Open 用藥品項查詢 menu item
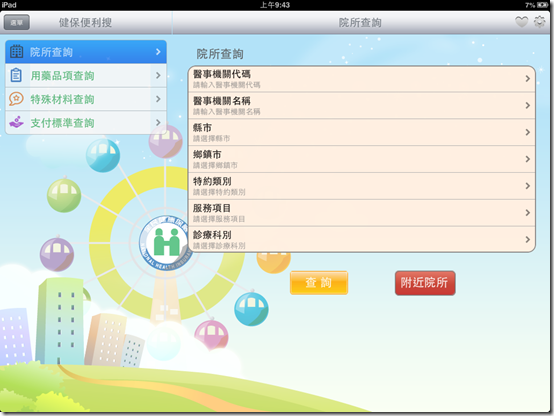This screenshot has height=416, width=554. [x=86, y=76]
